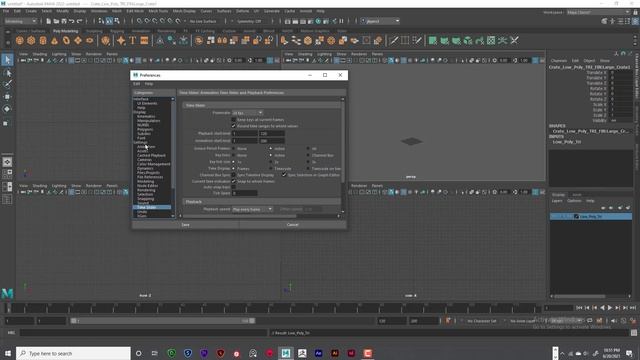Open the Framerate dropdown
Screen dimensions: 640x360
[247, 113]
